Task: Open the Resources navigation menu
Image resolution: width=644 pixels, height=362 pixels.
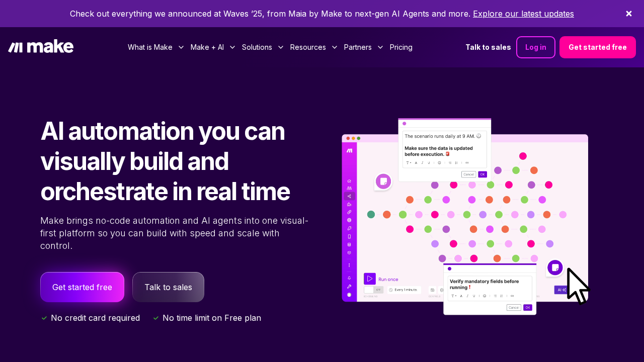Action: click(x=313, y=47)
